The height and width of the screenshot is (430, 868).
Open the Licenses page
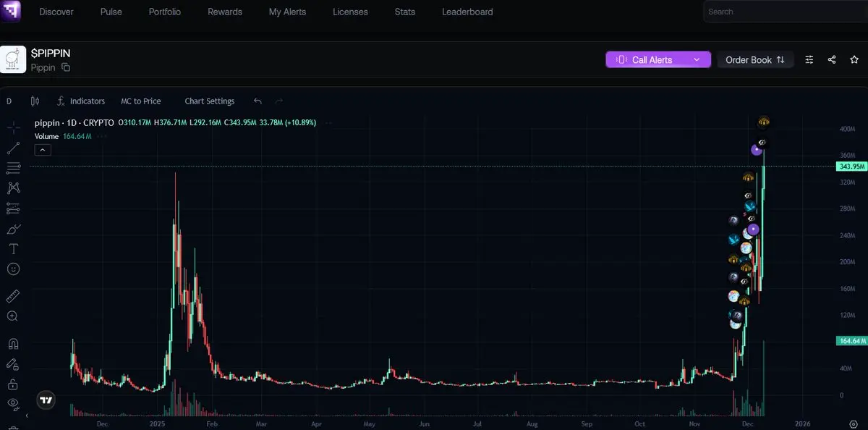tap(350, 12)
